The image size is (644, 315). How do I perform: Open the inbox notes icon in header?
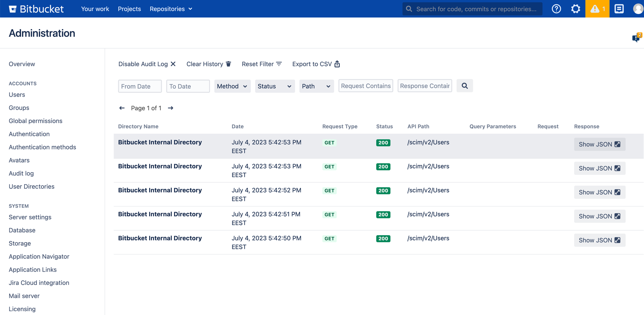[x=619, y=9]
